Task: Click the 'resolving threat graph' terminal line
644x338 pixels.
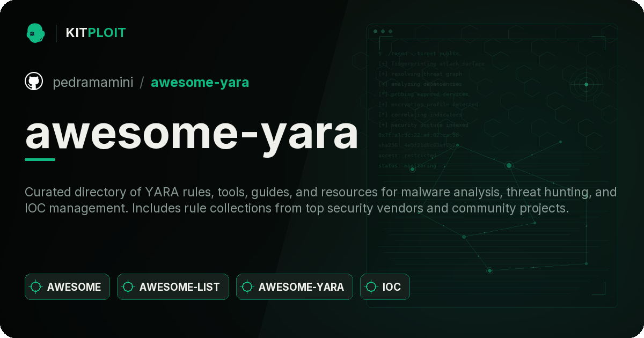Action: tap(420, 74)
